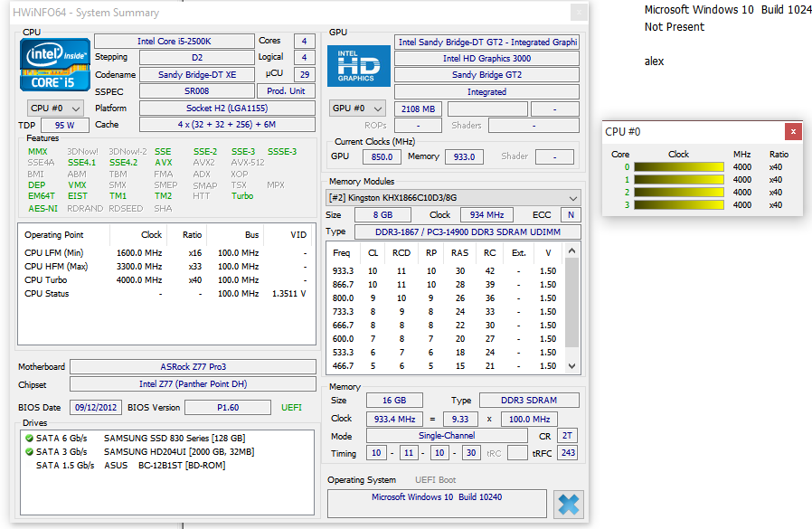Click the ECC N field

click(571, 215)
